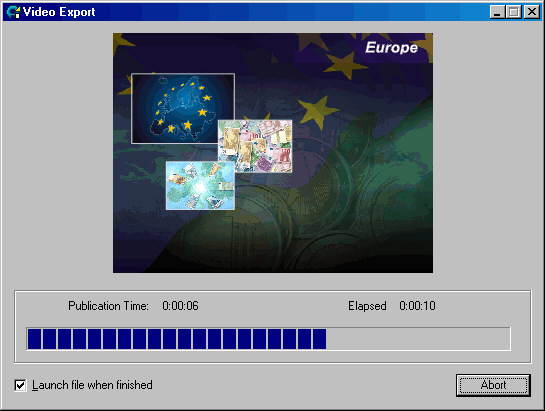Click the Publication Time label
Screen dimensions: 545x411
click(108, 306)
